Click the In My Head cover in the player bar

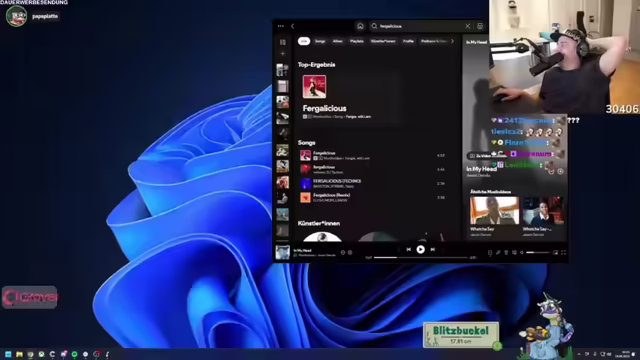click(282, 253)
